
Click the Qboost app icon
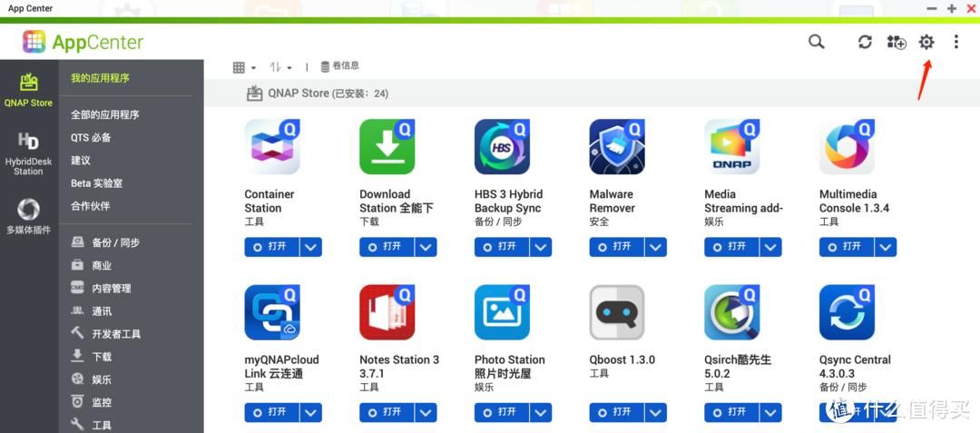617,312
